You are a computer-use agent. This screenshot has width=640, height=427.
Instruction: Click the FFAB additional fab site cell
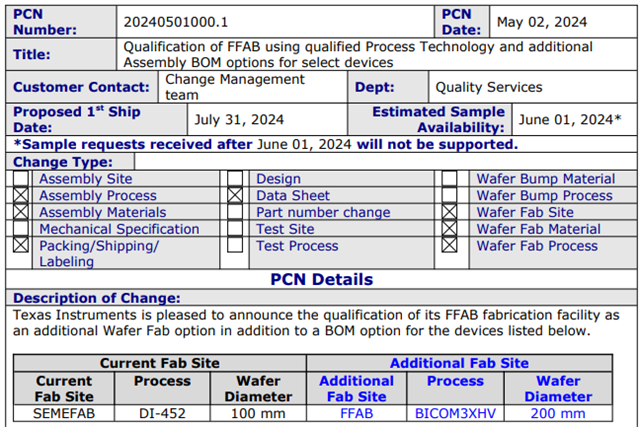[356, 413]
